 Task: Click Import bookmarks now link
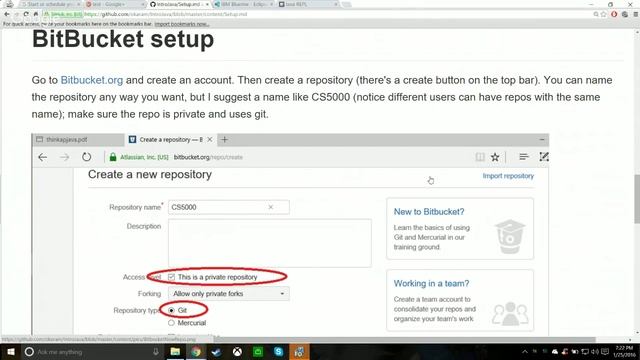[x=182, y=24]
